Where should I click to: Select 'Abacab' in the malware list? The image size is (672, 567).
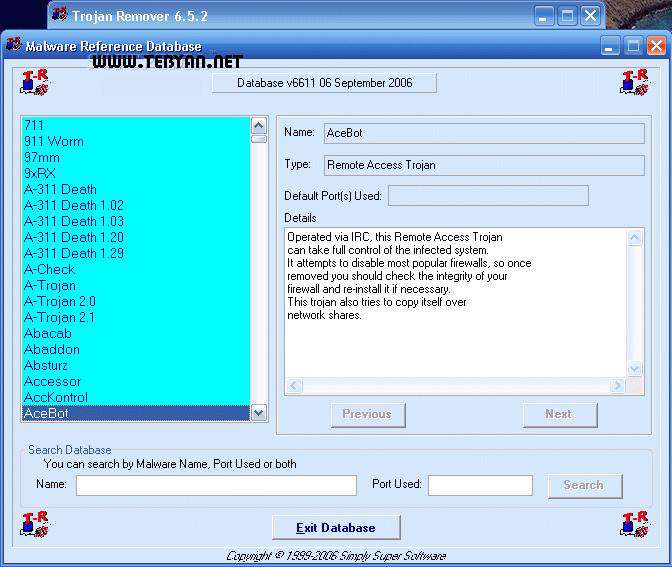(x=135, y=333)
